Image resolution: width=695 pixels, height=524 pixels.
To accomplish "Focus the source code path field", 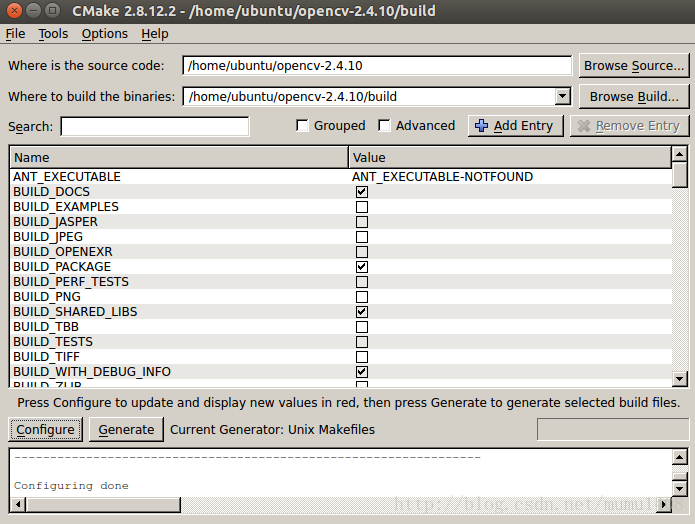I will pyautogui.click(x=377, y=66).
